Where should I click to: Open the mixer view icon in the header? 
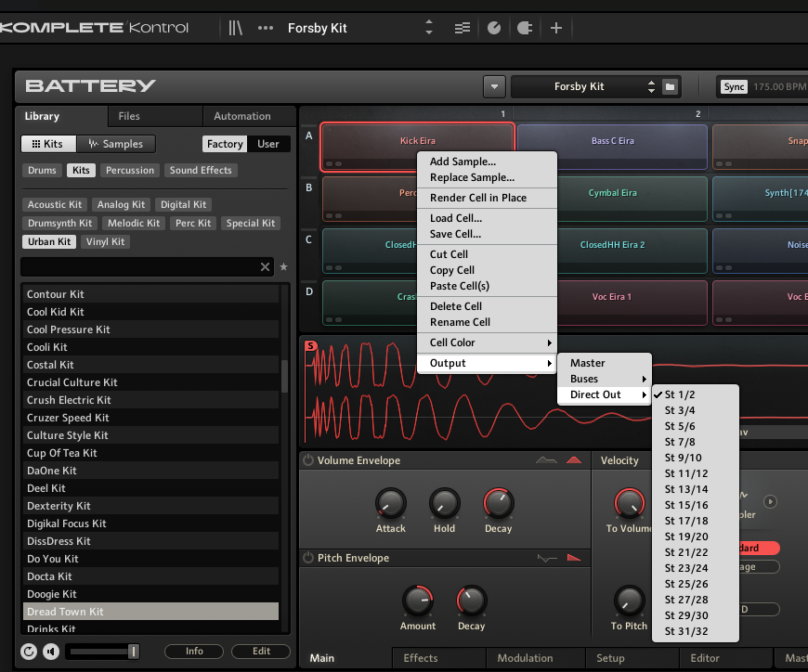462,28
